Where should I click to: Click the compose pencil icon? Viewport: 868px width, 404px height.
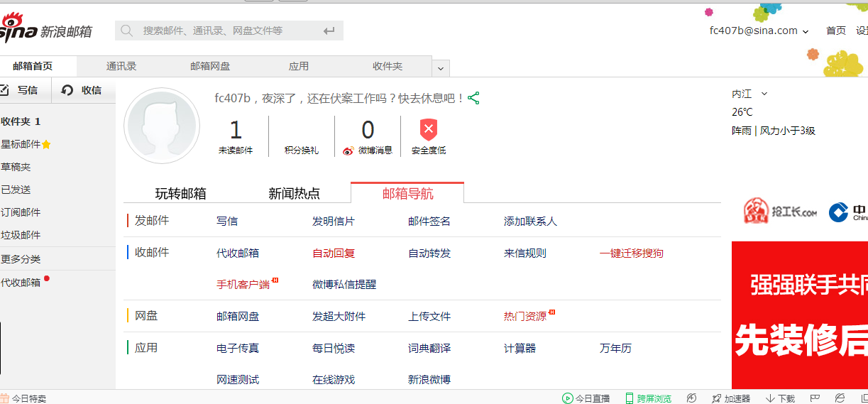pyautogui.click(x=4, y=90)
